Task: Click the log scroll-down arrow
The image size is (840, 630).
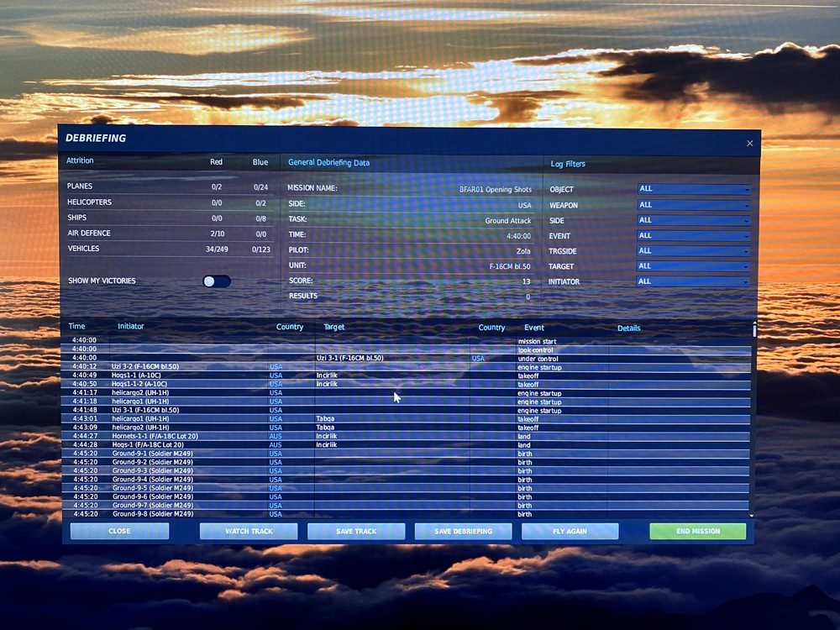Action: point(752,516)
